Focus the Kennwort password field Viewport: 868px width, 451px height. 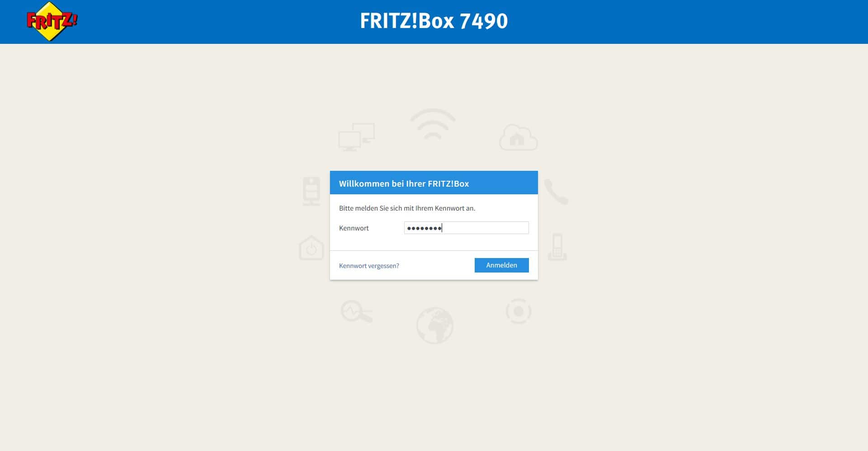tap(466, 228)
